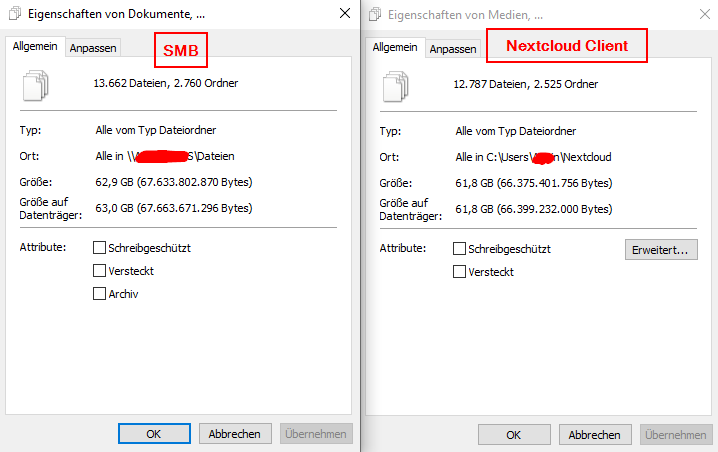Click the title 'Eigenschaften von Dokumente, ...'
This screenshot has height=452, width=718.
pyautogui.click(x=116, y=14)
